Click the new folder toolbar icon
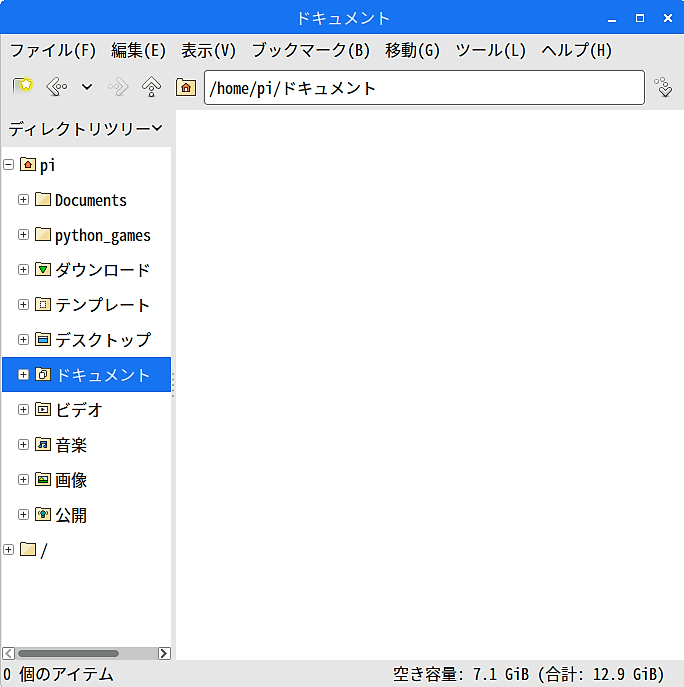Image resolution: width=684 pixels, height=687 pixels. point(23,87)
